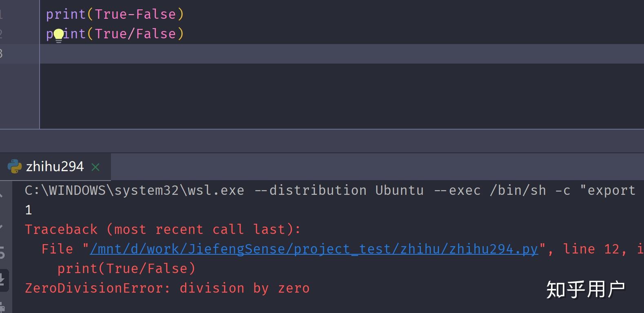Select the zhihu294 run tab

(x=55, y=167)
